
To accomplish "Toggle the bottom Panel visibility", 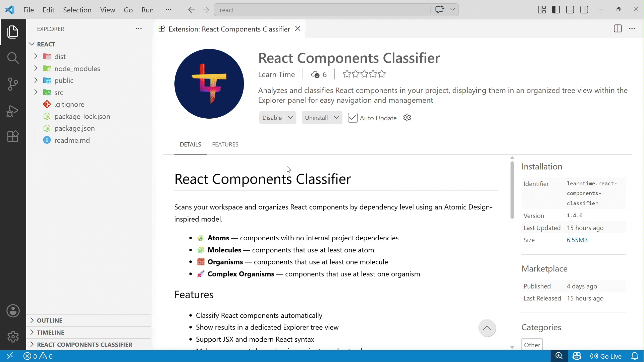I will 570,10.
